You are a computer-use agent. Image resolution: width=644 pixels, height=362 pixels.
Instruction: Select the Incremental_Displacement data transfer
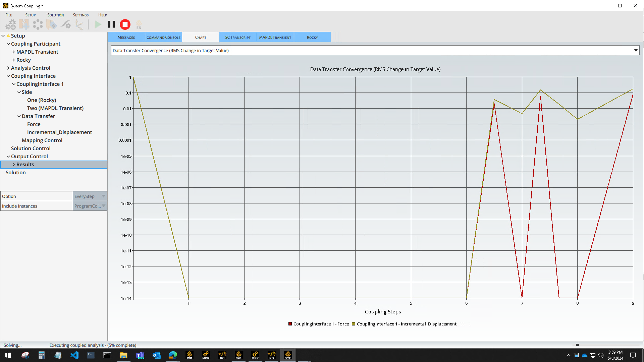(59, 132)
